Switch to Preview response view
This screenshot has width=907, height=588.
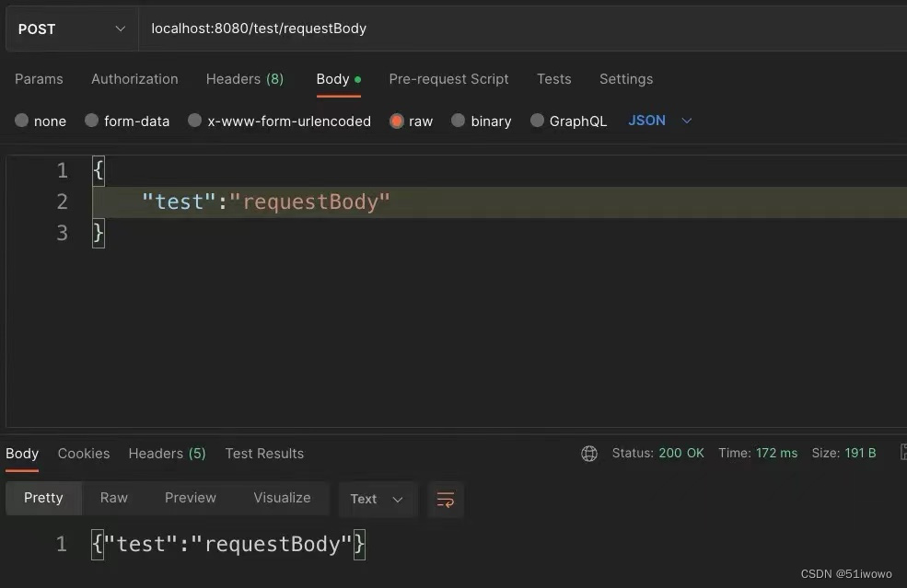pos(191,499)
